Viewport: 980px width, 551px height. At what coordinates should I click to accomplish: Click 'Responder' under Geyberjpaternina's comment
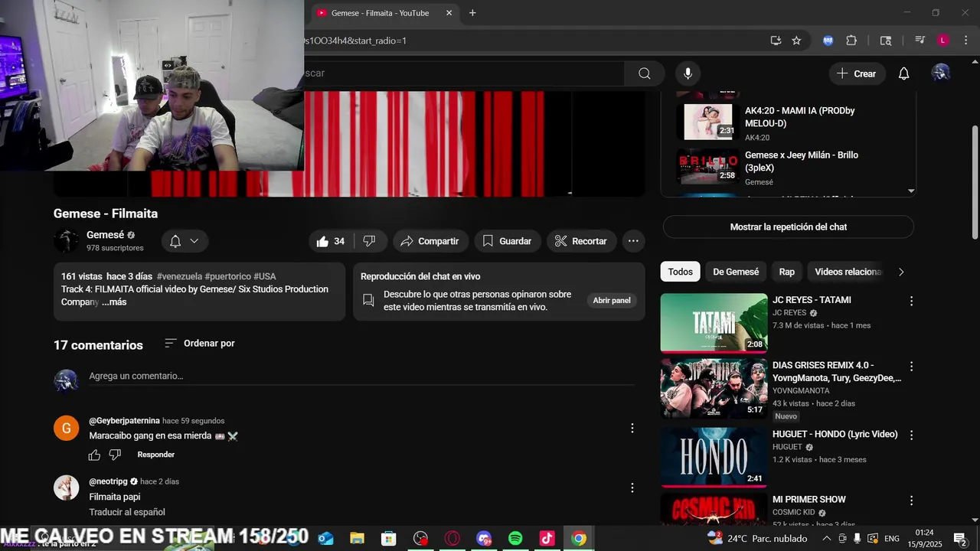pyautogui.click(x=156, y=455)
